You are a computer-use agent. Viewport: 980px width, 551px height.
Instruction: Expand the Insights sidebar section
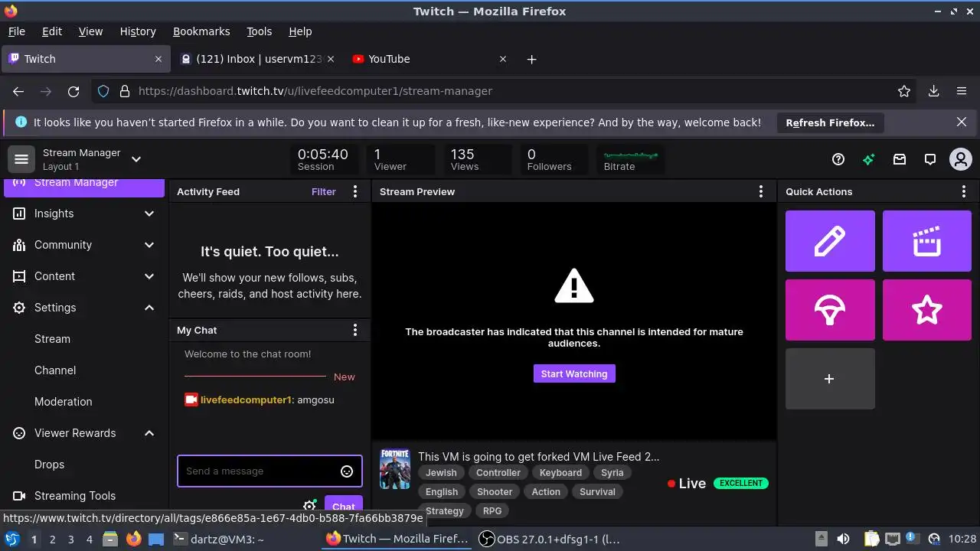[x=84, y=214]
